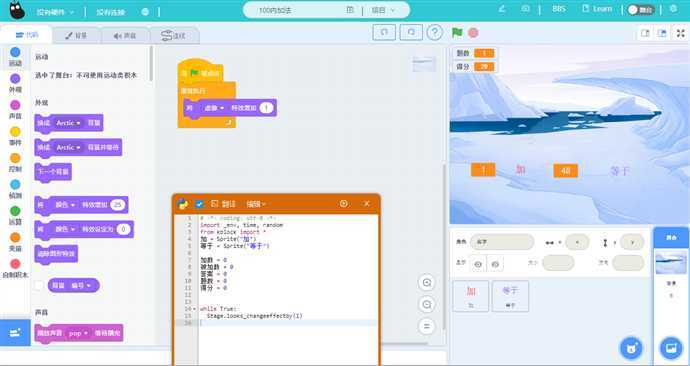The image size is (690, 366).
Task: Toggle the stage mode switch in header
Action: coord(641,10)
